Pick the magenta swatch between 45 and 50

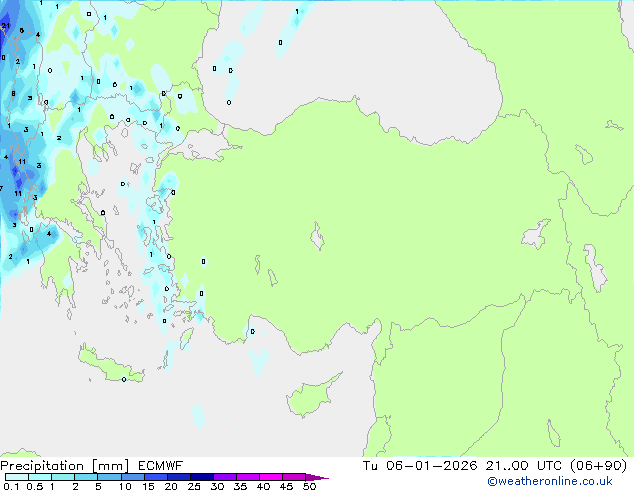point(294,477)
